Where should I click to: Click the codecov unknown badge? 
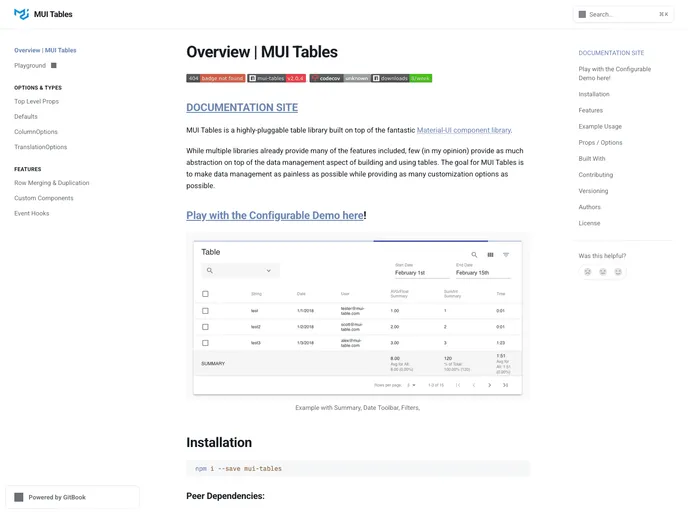[340, 78]
